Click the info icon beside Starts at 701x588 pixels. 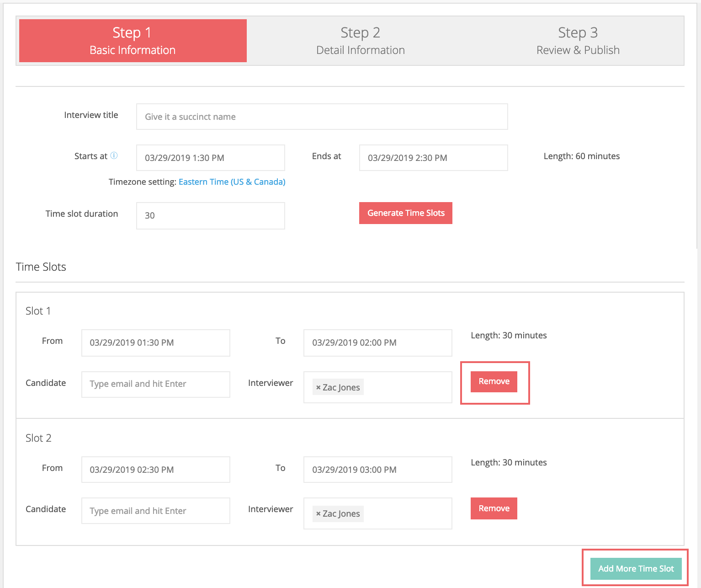click(x=114, y=155)
